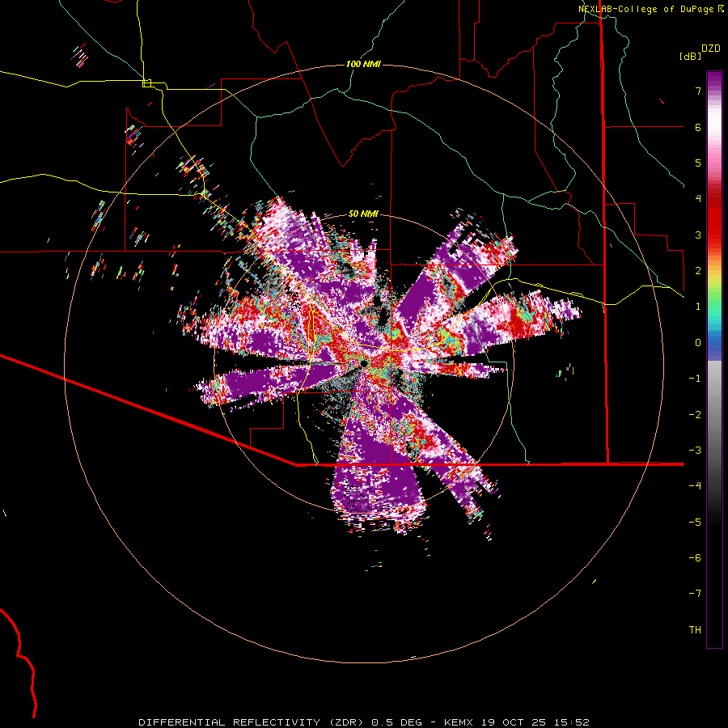Click the 0 value on color scale
The height and width of the screenshot is (728, 728).
(x=698, y=343)
